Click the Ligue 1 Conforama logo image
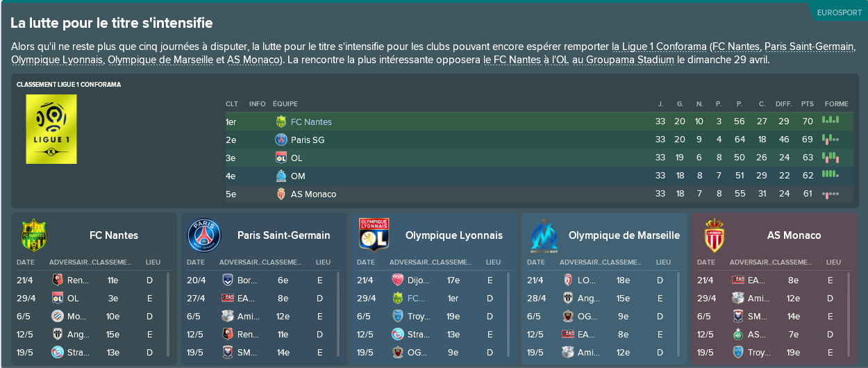Image resolution: width=868 pixels, height=368 pixels. (x=51, y=129)
